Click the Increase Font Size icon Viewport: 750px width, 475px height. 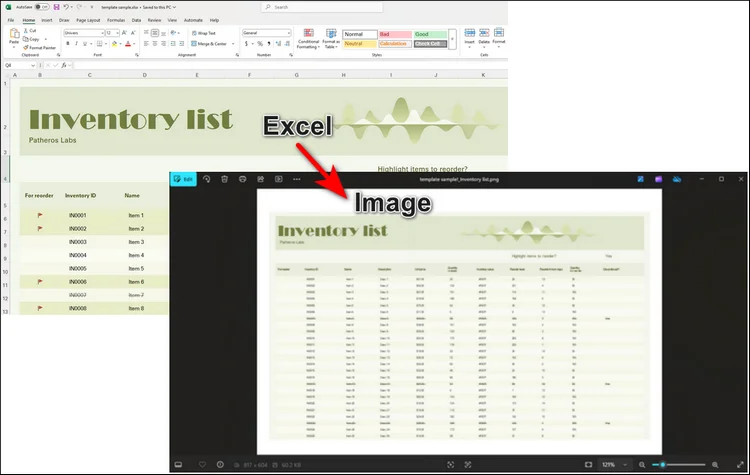124,33
